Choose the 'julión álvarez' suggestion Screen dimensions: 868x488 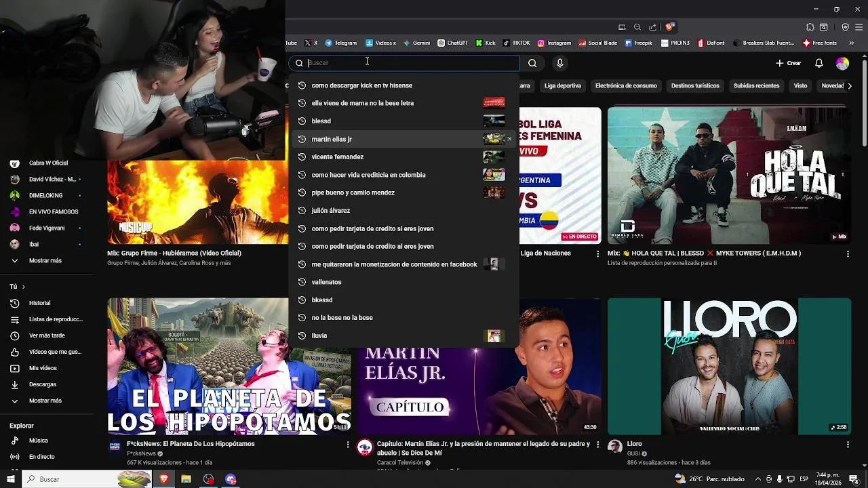point(404,211)
